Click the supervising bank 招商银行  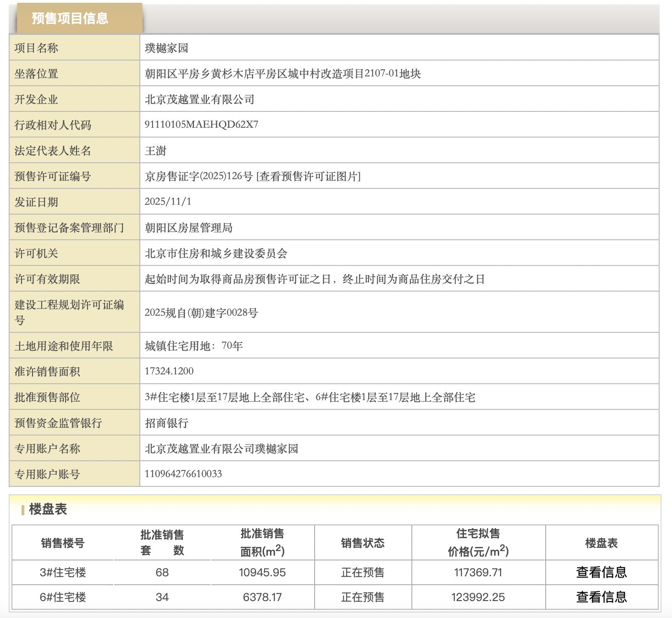(x=166, y=423)
